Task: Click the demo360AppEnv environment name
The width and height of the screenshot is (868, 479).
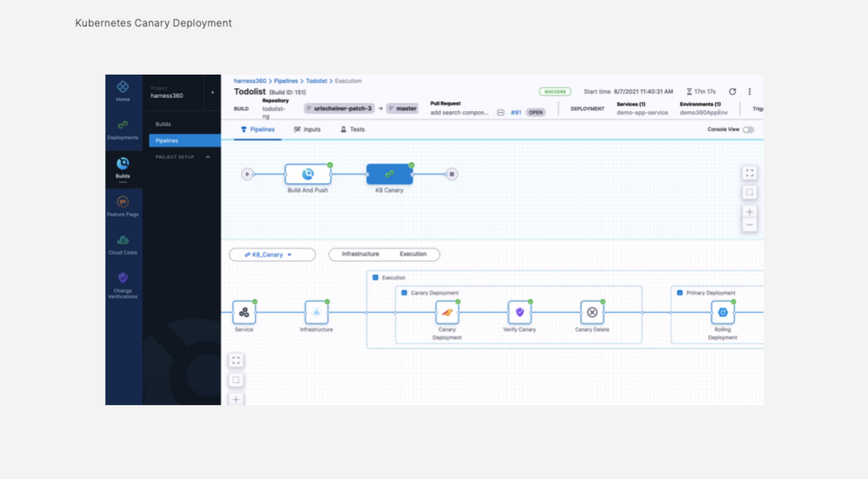Action: [x=704, y=113]
